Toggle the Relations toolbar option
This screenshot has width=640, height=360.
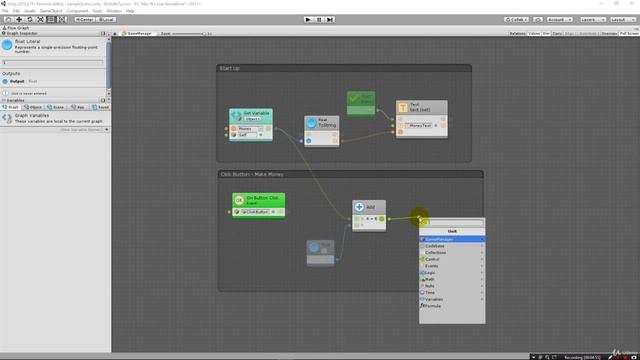tap(518, 33)
